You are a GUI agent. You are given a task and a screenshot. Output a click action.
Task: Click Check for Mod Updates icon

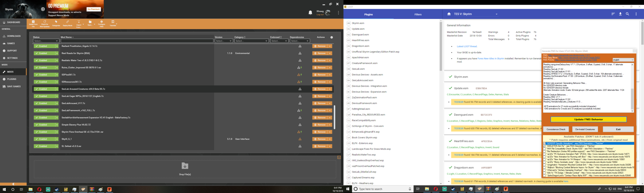click(x=45, y=23)
